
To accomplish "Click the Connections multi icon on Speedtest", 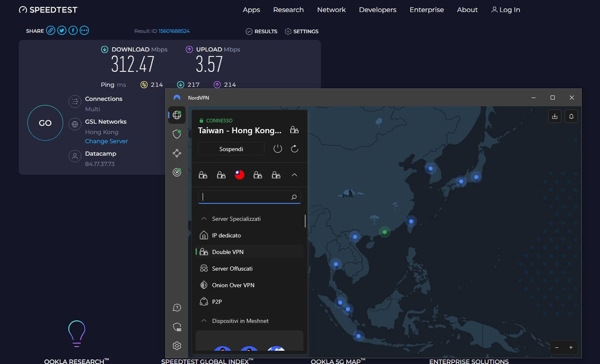I will [x=75, y=101].
